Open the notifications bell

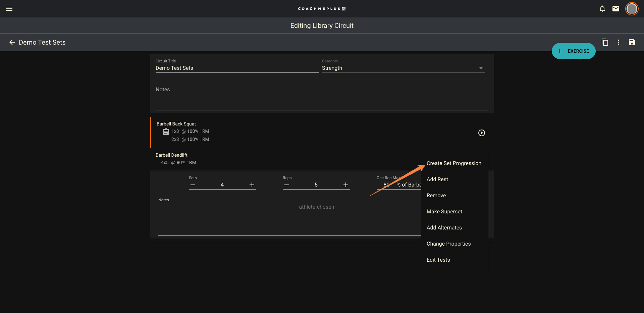602,9
